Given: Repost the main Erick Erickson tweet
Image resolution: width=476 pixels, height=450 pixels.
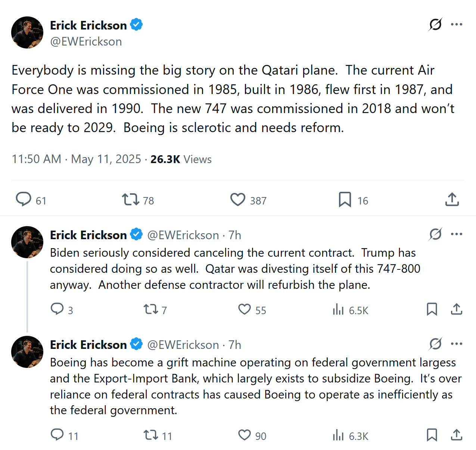Looking at the screenshot, I should pos(131,200).
